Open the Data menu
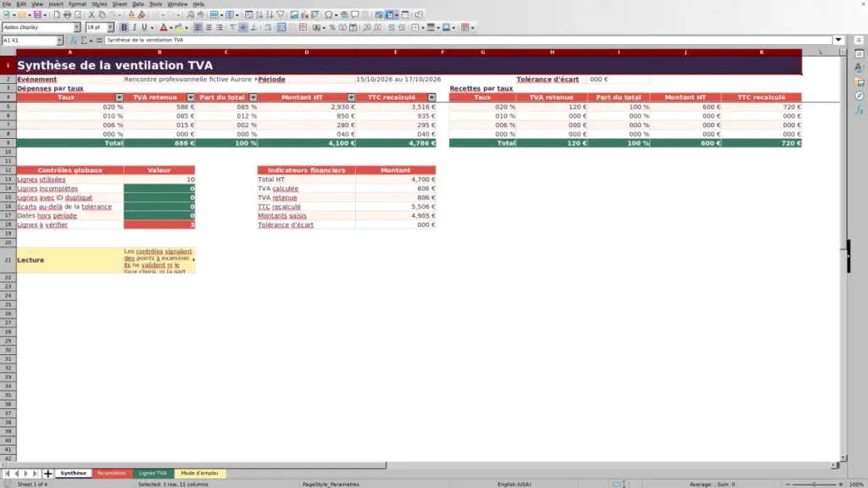Viewport: 868px width, 488px height. (x=138, y=4)
